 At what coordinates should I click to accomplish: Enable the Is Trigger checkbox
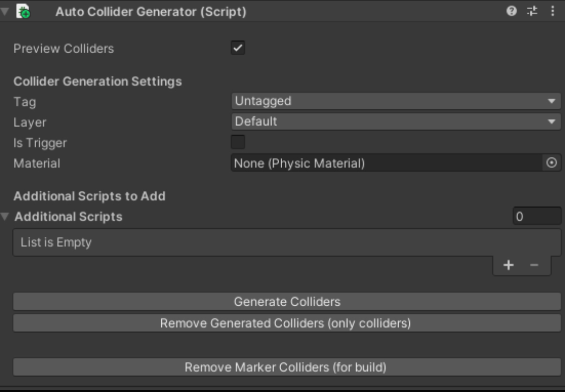click(238, 142)
